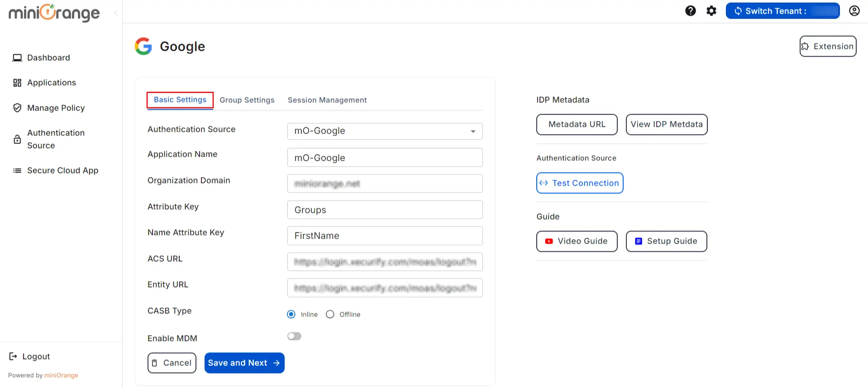Open the help question mark icon

(x=690, y=11)
